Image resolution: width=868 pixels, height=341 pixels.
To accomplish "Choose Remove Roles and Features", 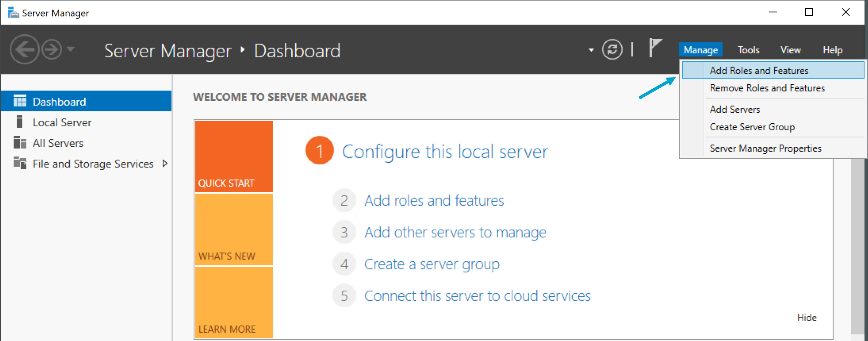I will (x=767, y=88).
